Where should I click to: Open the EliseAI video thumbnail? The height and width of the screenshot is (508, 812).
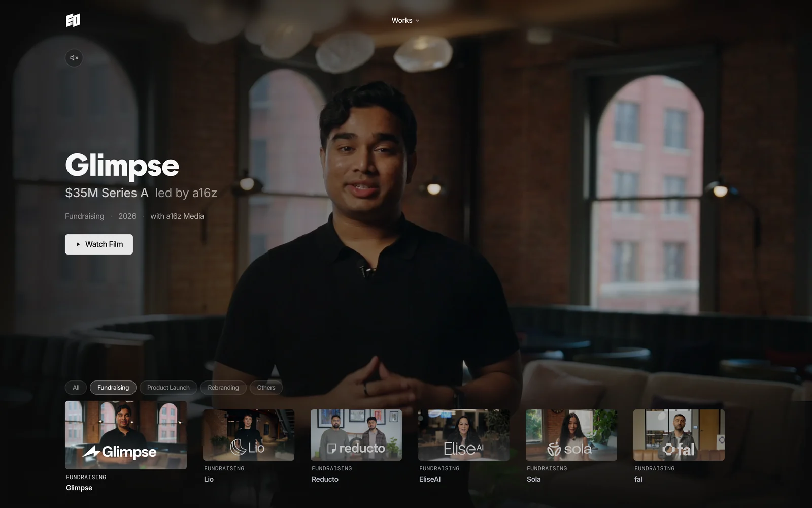[x=464, y=435]
